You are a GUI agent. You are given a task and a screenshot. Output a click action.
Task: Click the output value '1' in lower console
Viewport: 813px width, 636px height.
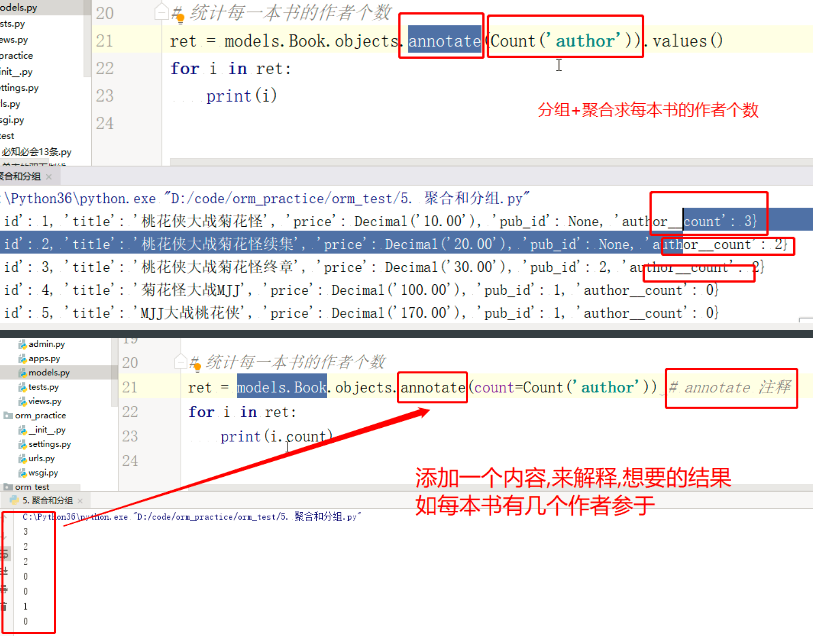(x=25, y=606)
